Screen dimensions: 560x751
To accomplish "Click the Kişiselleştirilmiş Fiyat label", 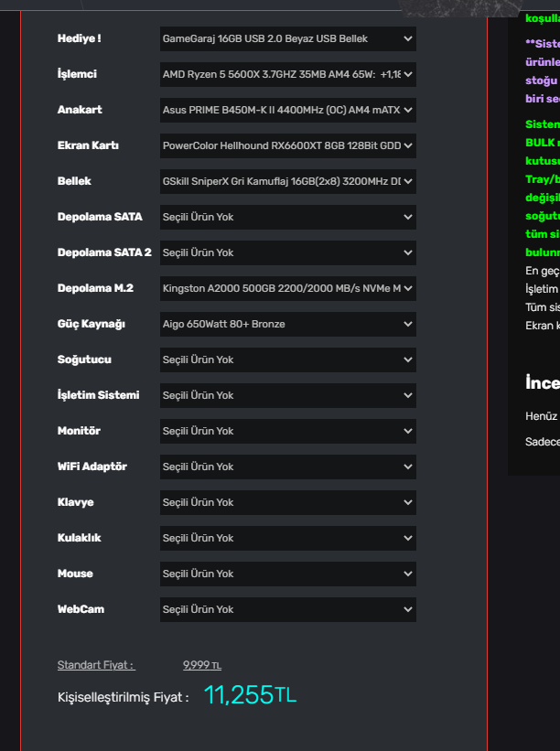I will [124, 697].
